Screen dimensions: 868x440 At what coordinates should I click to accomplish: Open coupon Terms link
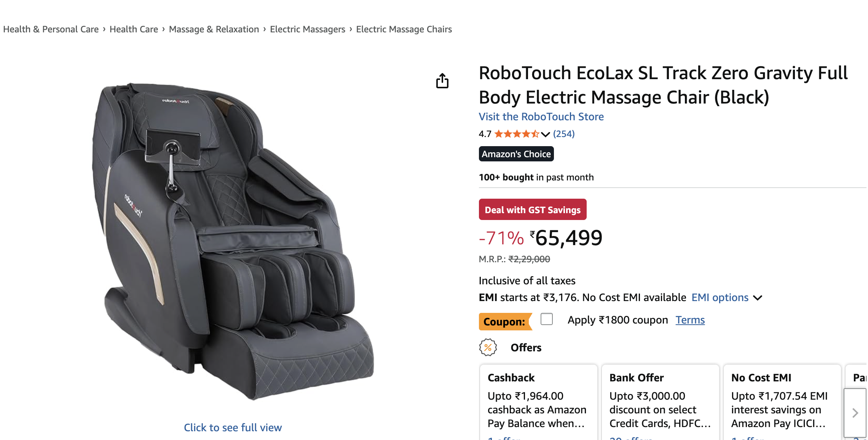click(690, 320)
